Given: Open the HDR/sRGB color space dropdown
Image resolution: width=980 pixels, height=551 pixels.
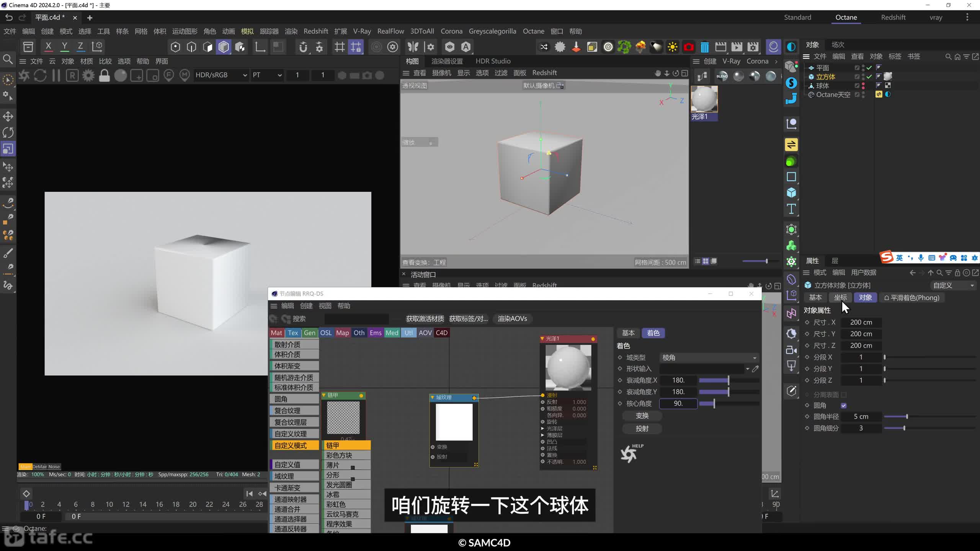Looking at the screenshot, I should pos(221,75).
